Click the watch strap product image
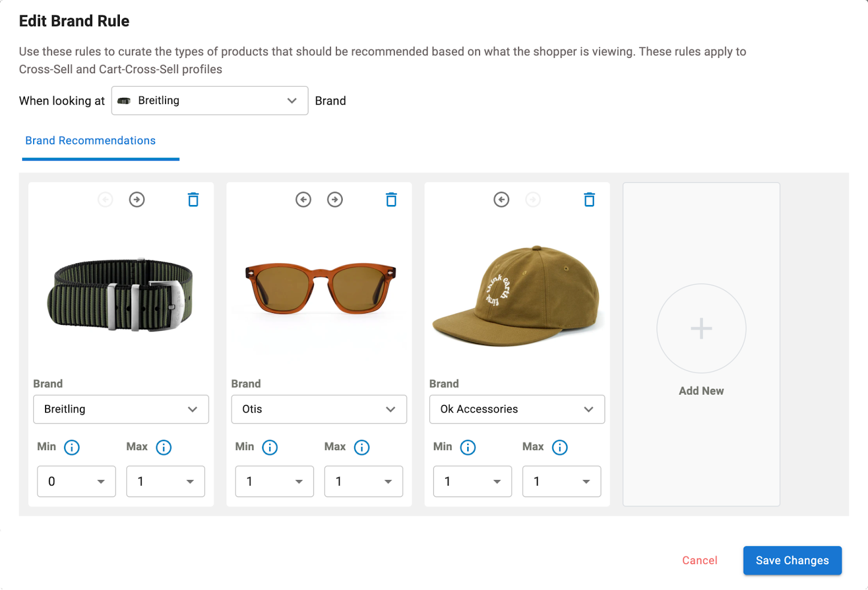This screenshot has width=868, height=590. coord(120,294)
